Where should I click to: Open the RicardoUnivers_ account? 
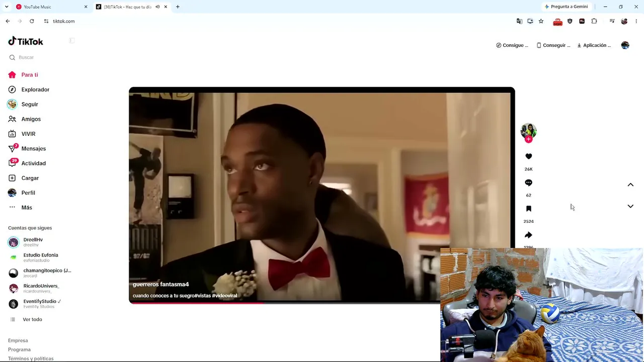point(40,288)
